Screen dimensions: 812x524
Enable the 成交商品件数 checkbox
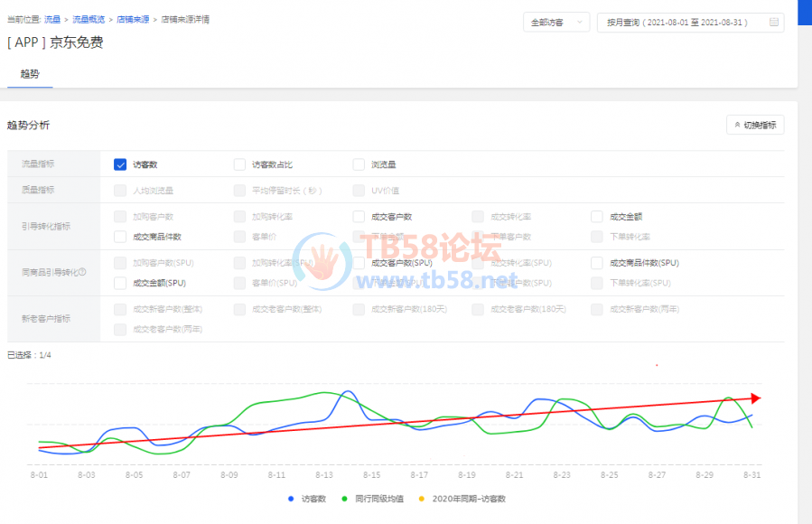click(x=120, y=237)
